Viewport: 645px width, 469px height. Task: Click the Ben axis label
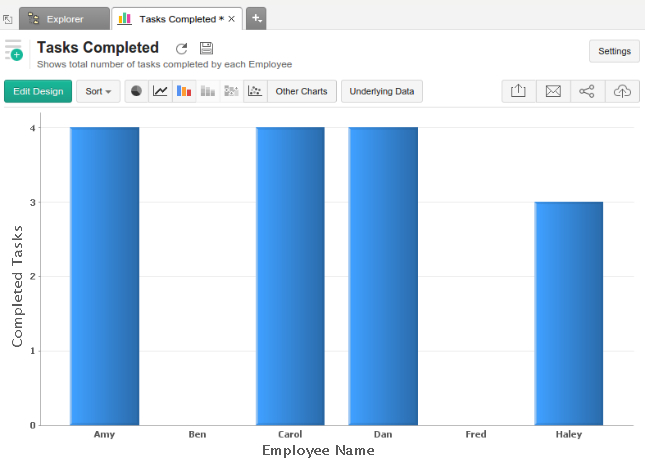(x=197, y=434)
